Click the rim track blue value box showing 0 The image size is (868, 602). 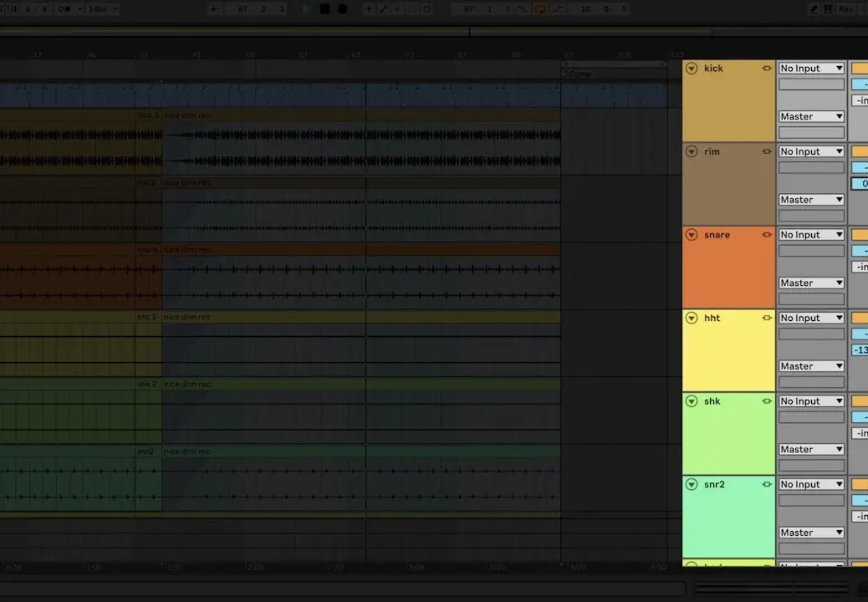[860, 184]
